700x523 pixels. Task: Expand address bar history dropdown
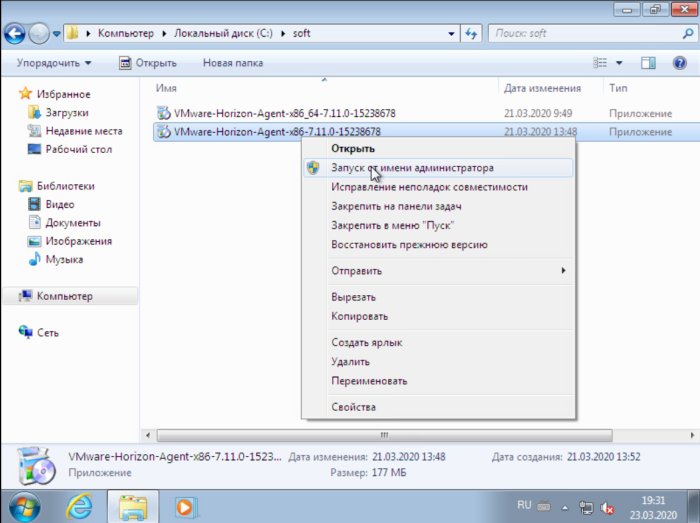[x=451, y=34]
